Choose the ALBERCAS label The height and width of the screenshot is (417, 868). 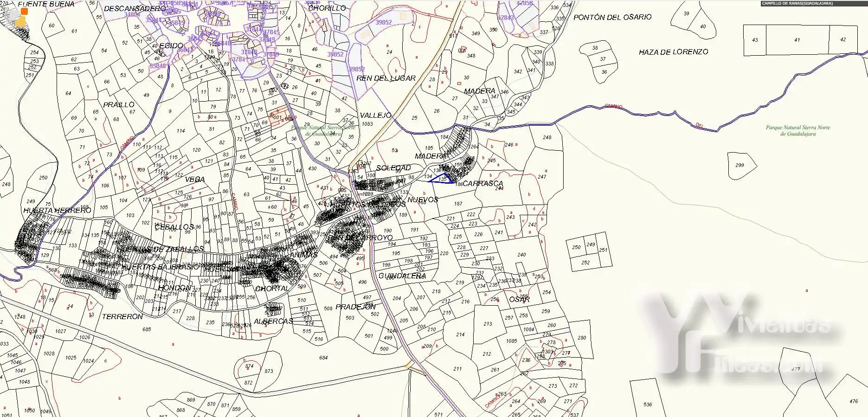pos(274,321)
